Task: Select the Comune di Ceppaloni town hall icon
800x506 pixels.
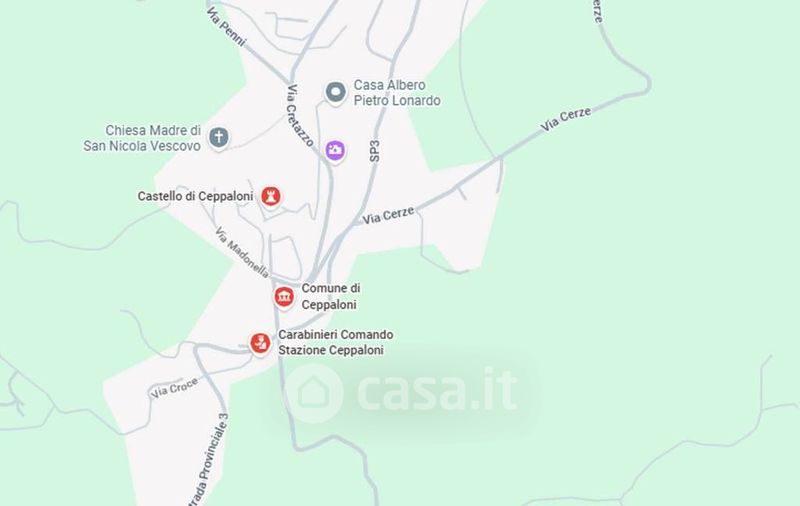Action: (284, 297)
